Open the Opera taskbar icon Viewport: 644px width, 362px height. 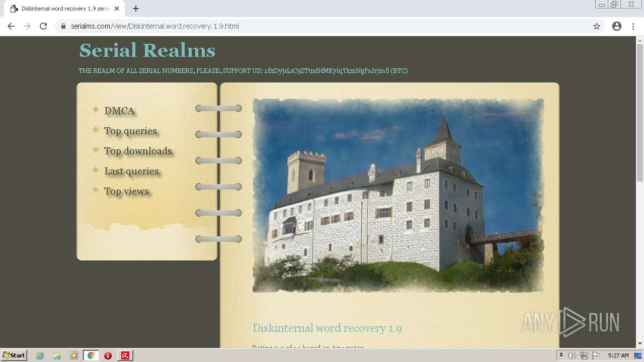coord(108,355)
